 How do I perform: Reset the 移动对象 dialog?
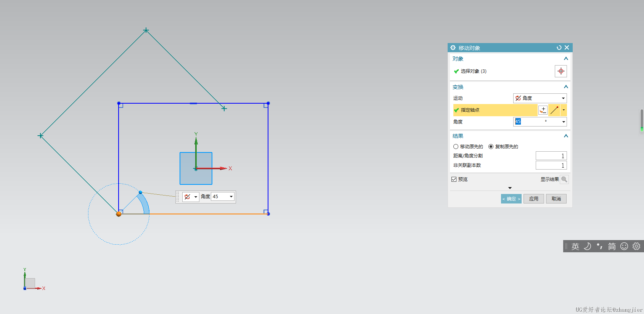pyautogui.click(x=559, y=48)
